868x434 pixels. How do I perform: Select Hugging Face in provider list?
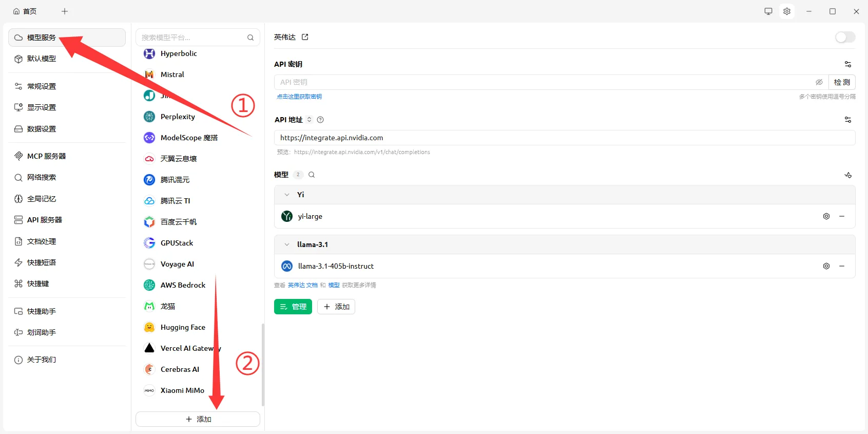click(x=183, y=327)
